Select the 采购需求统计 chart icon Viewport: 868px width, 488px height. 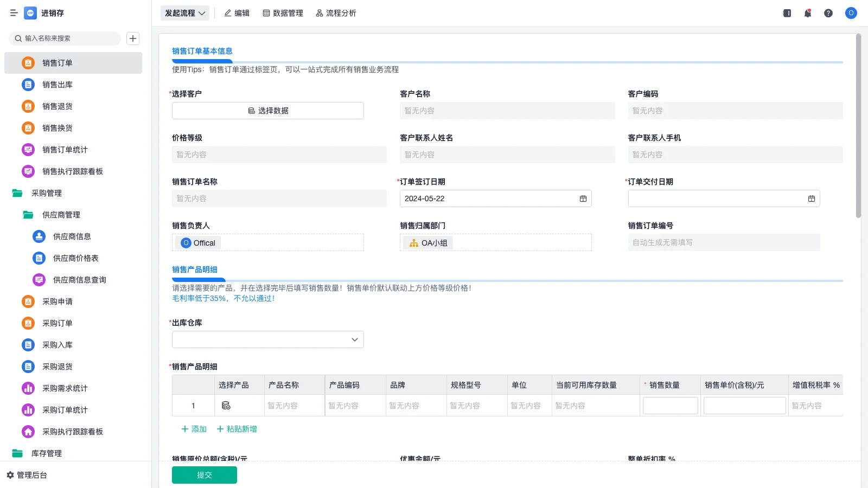point(28,388)
